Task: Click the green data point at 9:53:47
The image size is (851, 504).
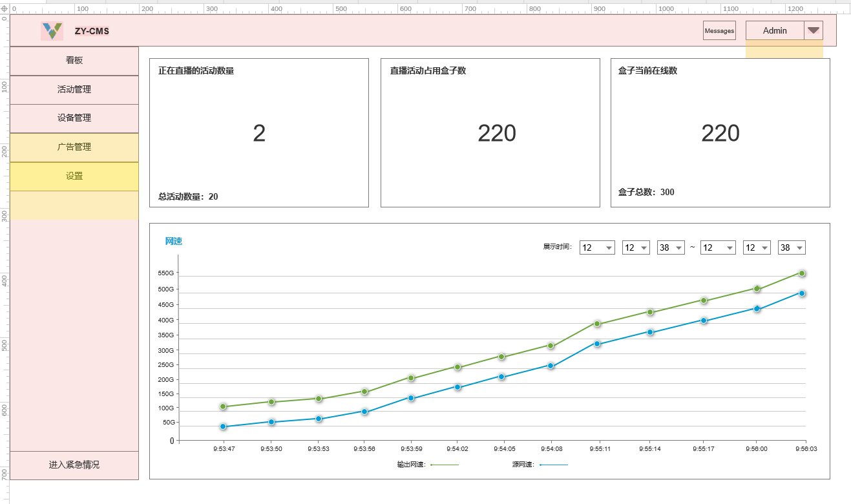Action: point(224,406)
